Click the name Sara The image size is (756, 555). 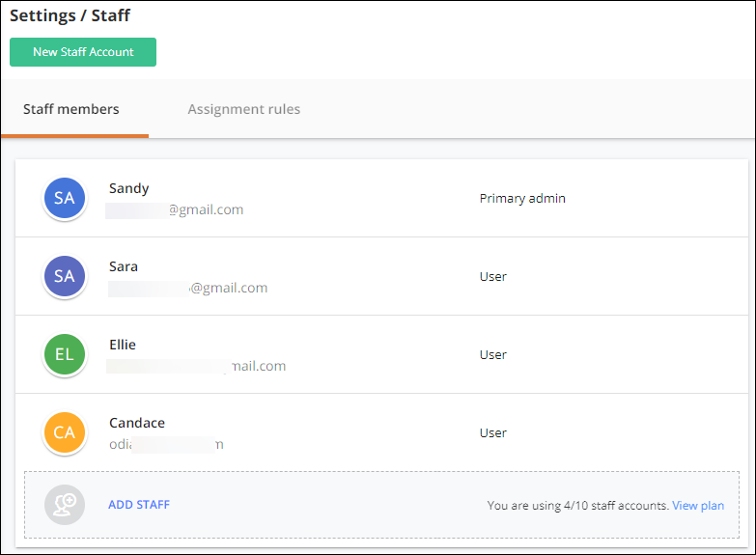[124, 266]
